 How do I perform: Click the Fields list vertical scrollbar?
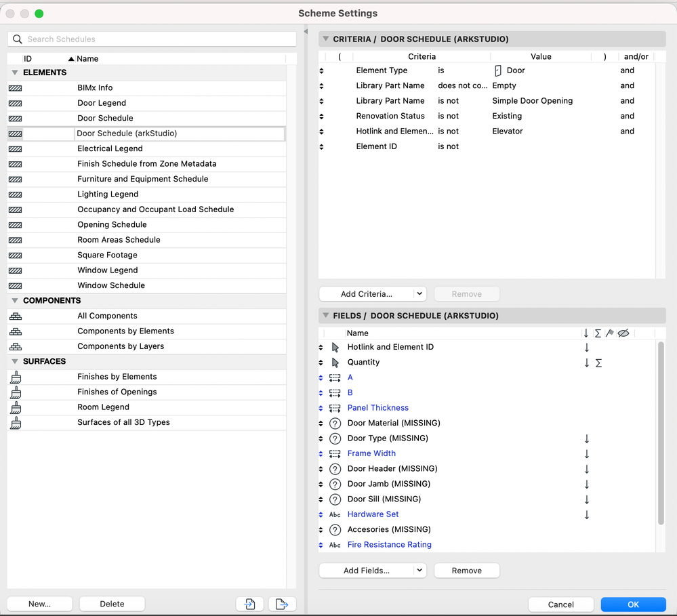(661, 433)
